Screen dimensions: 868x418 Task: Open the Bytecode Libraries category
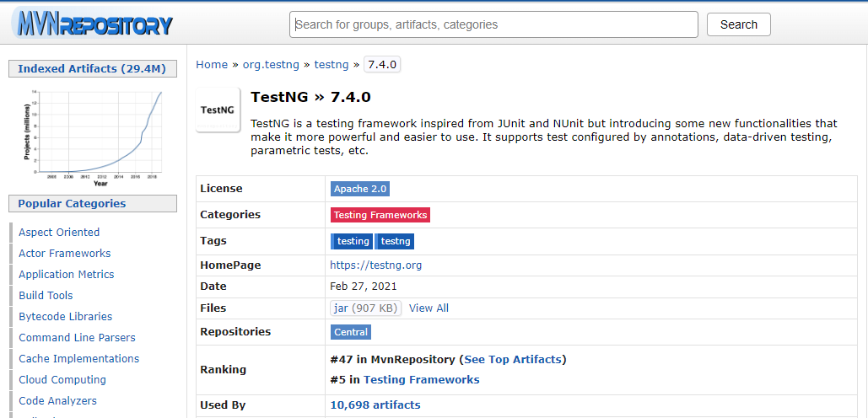[x=65, y=316]
